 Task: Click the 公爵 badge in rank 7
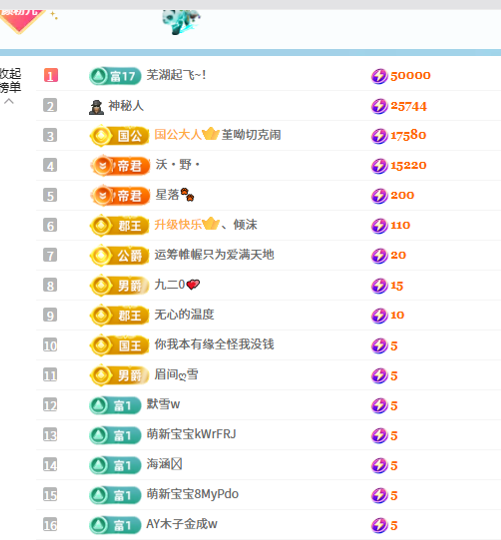coord(119,256)
